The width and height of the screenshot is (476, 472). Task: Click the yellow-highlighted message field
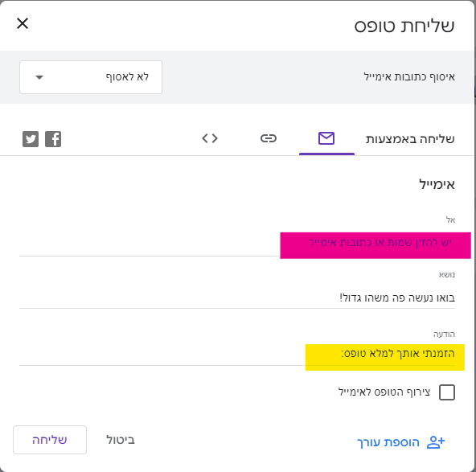[x=384, y=357]
